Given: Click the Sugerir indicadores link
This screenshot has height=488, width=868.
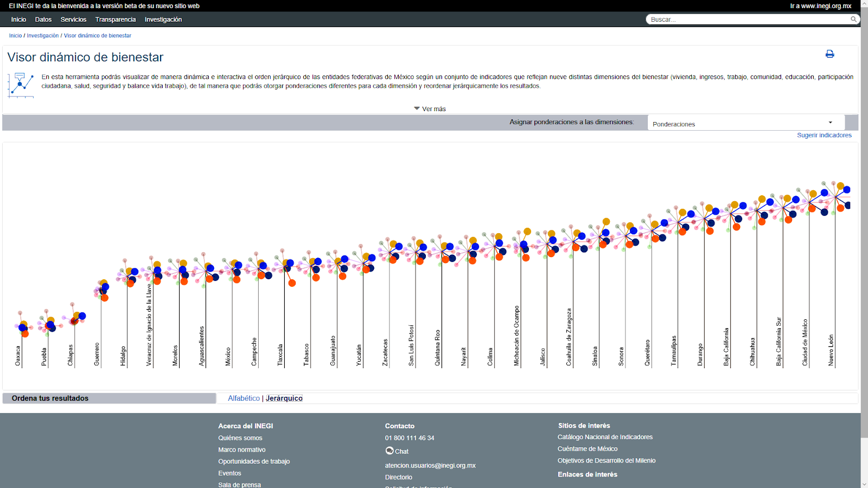Looking at the screenshot, I should 824,135.
